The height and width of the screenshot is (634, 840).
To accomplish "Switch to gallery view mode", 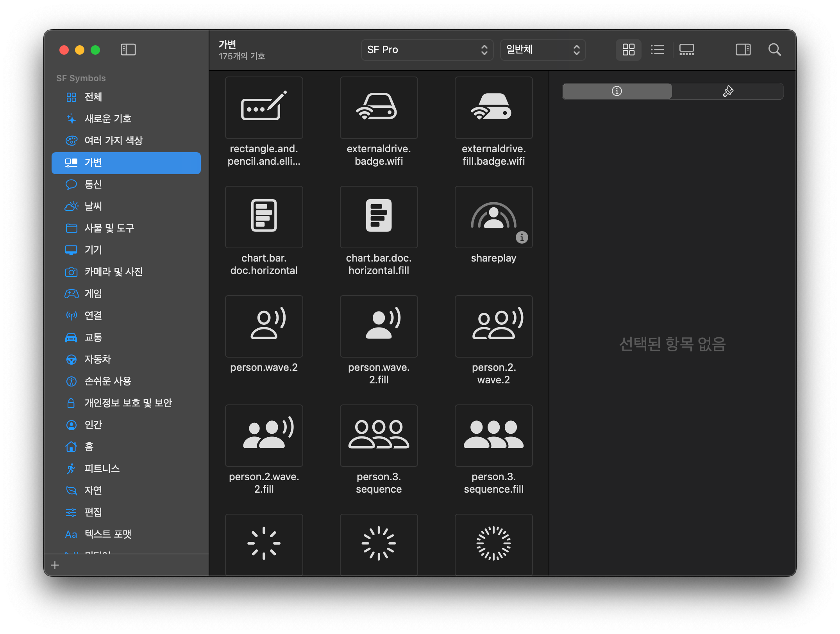I will [686, 50].
